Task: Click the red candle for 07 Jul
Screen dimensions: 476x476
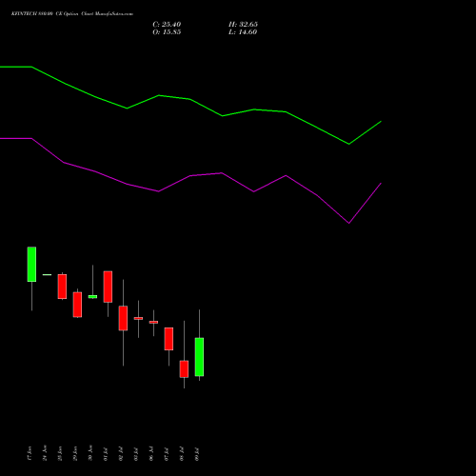Action: [x=169, y=339]
